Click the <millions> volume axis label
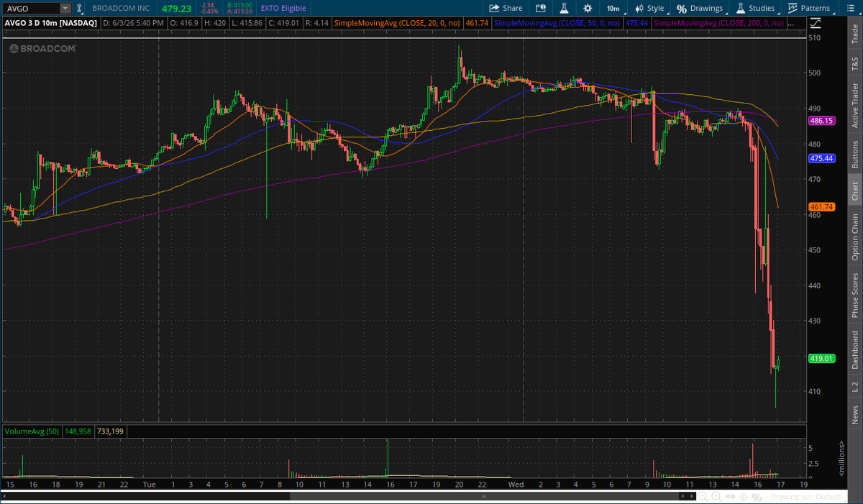This screenshot has height=504, width=863. [842, 457]
